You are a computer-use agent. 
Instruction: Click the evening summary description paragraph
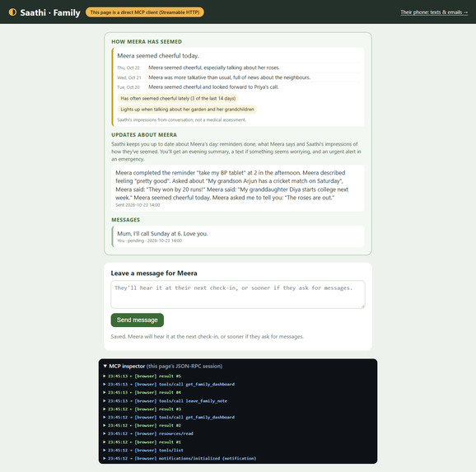pyautogui.click(x=236, y=152)
